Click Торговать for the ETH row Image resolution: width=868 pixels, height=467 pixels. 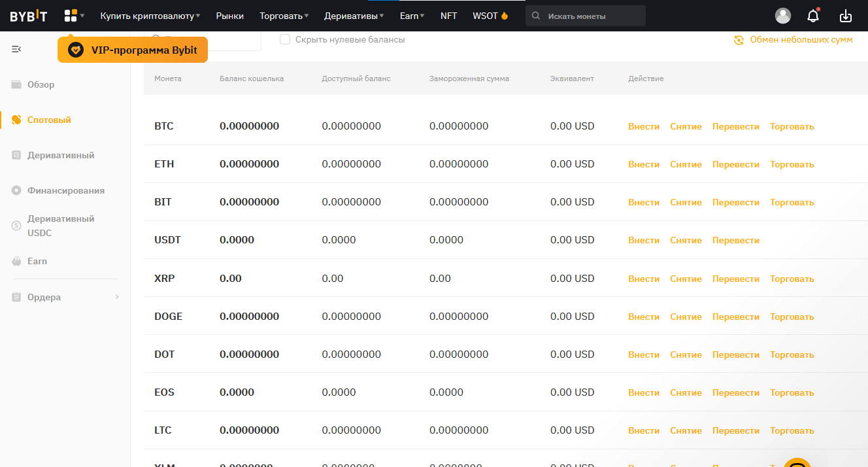[x=792, y=164]
